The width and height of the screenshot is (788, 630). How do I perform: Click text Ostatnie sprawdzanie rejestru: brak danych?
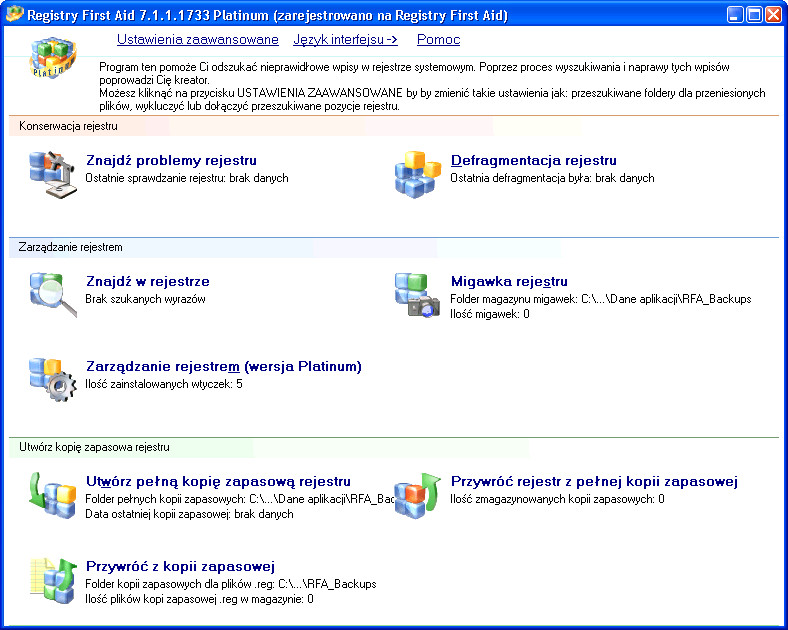pos(187,178)
